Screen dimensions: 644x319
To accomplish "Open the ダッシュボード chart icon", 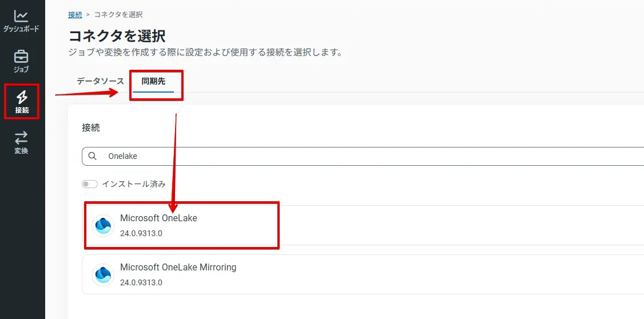I will [x=21, y=16].
